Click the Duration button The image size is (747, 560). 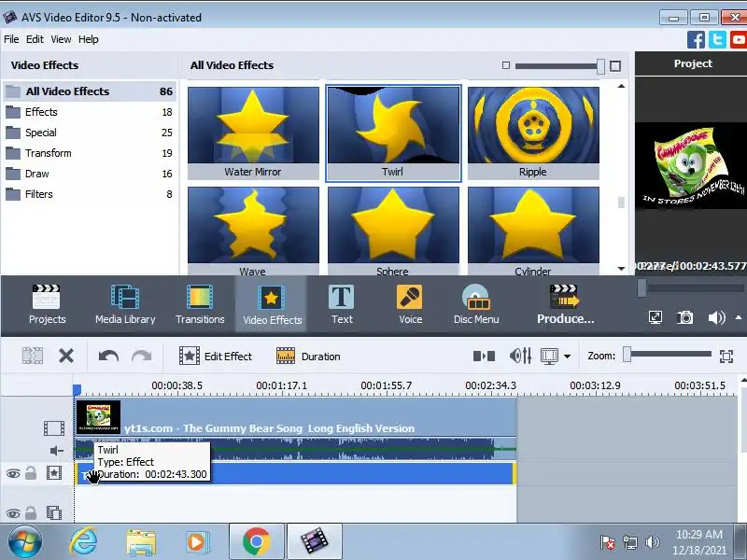308,357
